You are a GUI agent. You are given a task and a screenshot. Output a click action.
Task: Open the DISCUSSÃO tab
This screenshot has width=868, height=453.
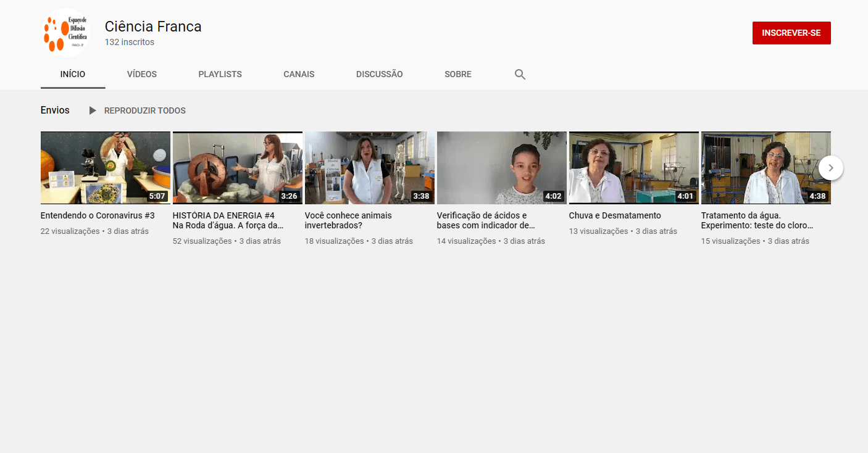click(x=379, y=74)
